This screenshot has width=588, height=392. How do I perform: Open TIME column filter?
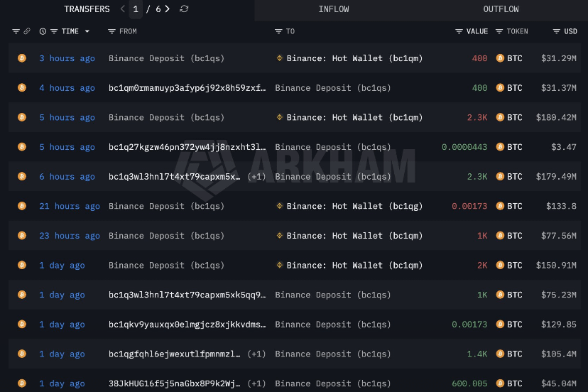point(54,31)
